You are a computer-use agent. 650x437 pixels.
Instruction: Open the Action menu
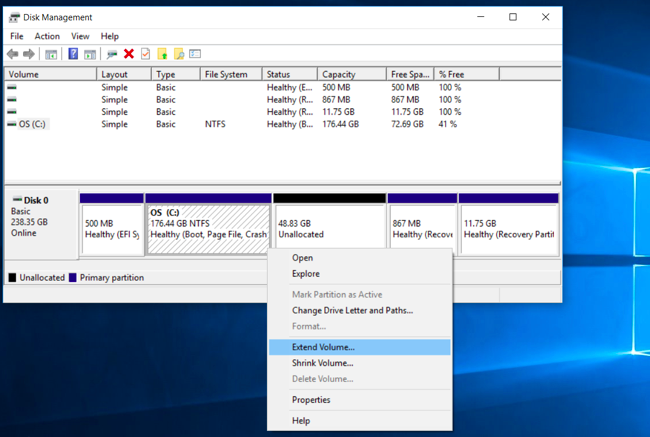[x=47, y=36]
